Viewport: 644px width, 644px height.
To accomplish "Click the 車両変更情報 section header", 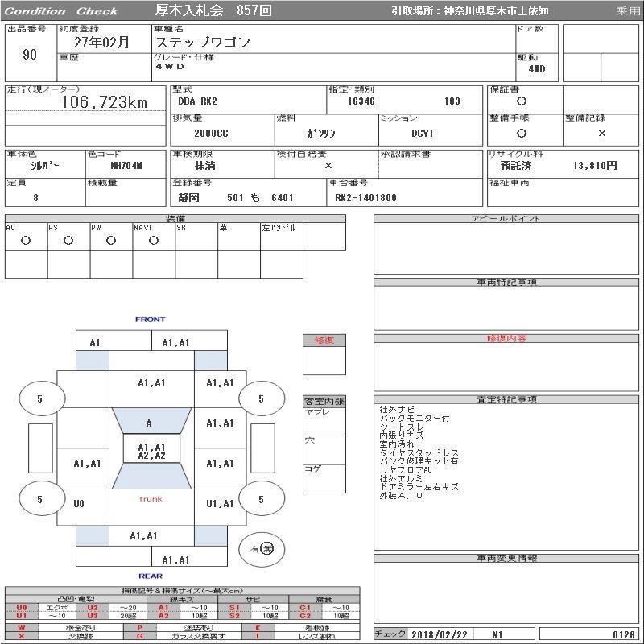I will [x=506, y=558].
